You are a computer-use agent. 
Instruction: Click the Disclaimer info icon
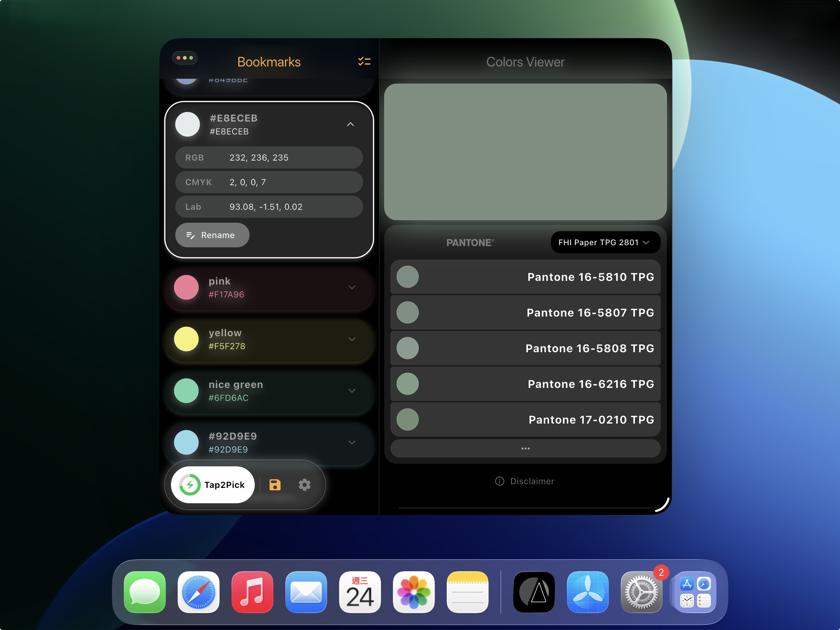pyautogui.click(x=500, y=481)
